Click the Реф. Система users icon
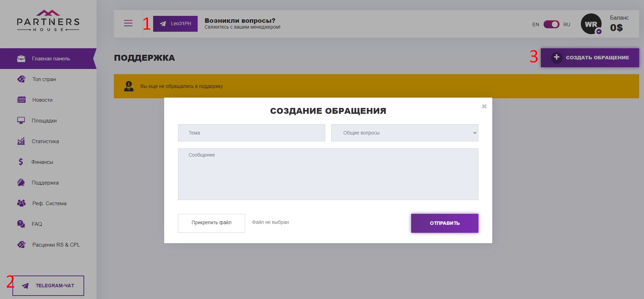644x299 pixels. (21, 203)
